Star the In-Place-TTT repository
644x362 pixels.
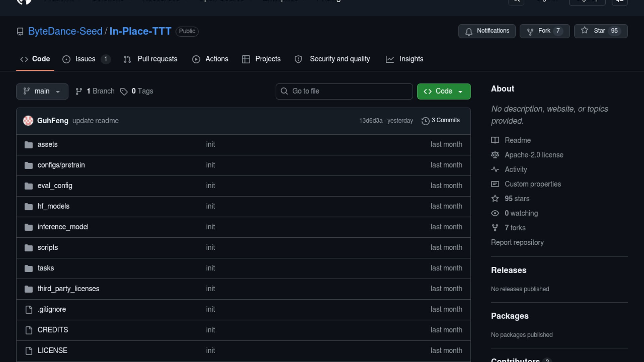coord(600,31)
